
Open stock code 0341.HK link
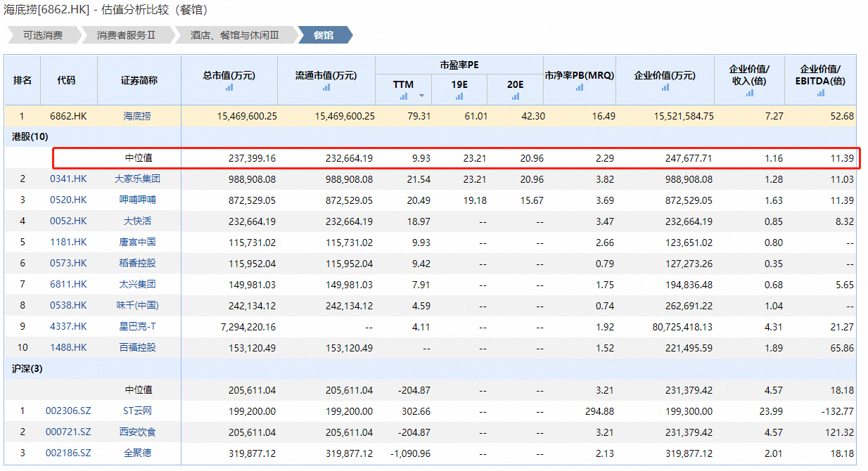click(x=68, y=179)
